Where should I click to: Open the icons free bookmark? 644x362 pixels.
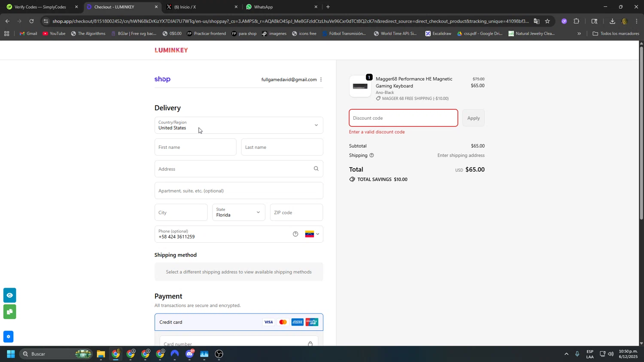pyautogui.click(x=304, y=33)
